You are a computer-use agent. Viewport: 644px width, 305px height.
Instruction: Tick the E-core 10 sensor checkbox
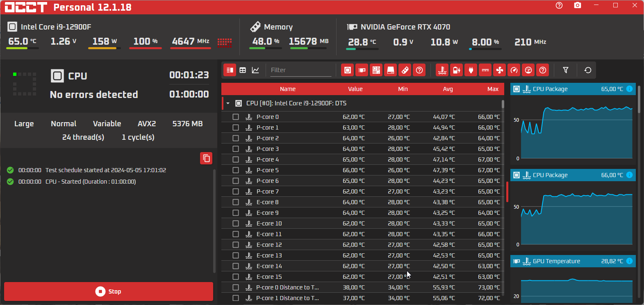pyautogui.click(x=236, y=223)
